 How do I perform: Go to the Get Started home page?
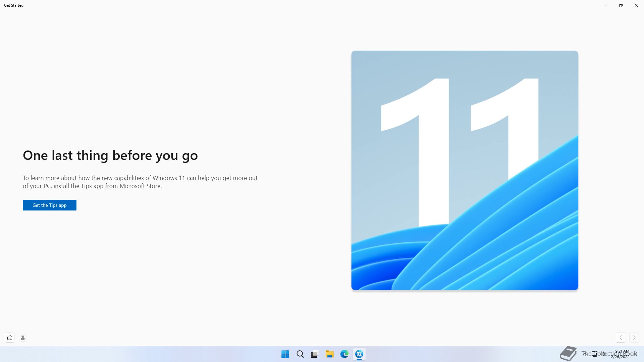point(10,338)
